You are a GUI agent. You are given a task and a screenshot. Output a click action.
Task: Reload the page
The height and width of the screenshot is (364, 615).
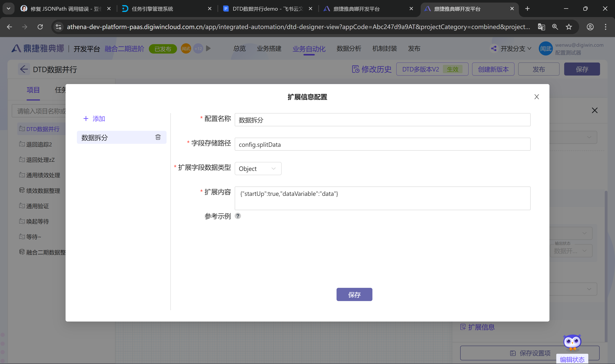click(x=40, y=27)
